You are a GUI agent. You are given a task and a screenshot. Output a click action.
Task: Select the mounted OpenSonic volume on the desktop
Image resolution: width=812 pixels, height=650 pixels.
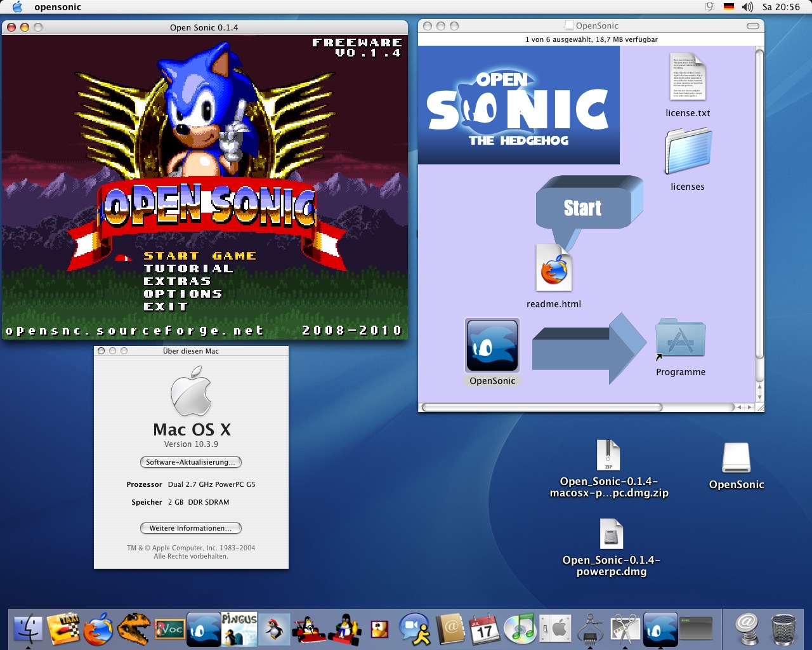coord(737,457)
